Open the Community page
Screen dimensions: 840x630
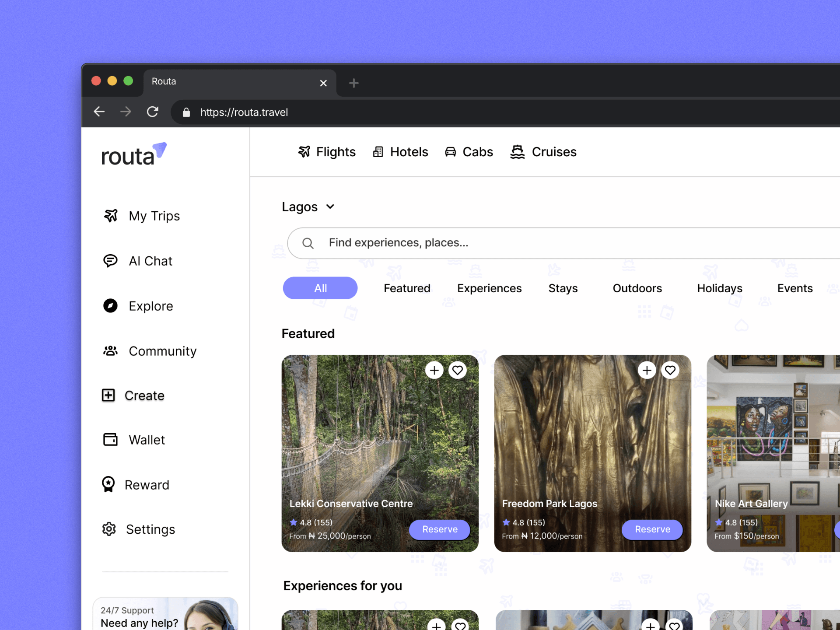click(150, 351)
